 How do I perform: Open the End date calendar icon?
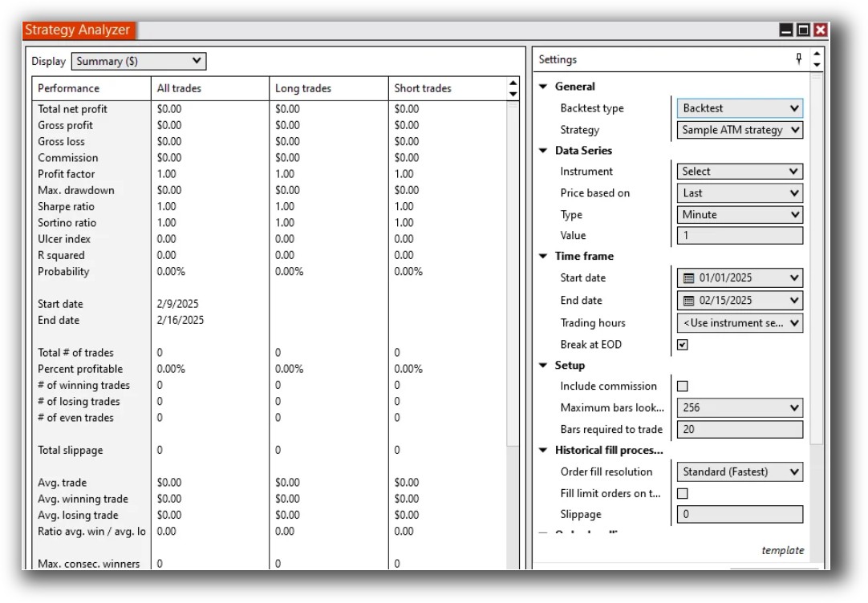pyautogui.click(x=689, y=300)
